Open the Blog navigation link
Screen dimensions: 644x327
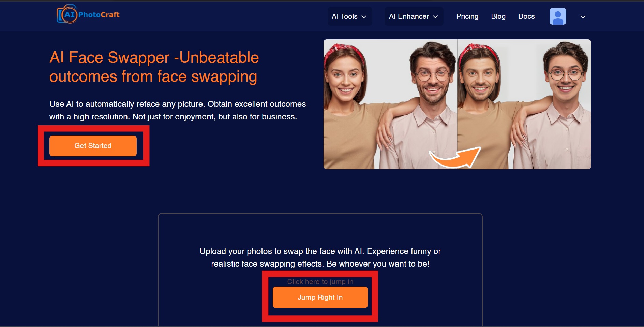(498, 16)
